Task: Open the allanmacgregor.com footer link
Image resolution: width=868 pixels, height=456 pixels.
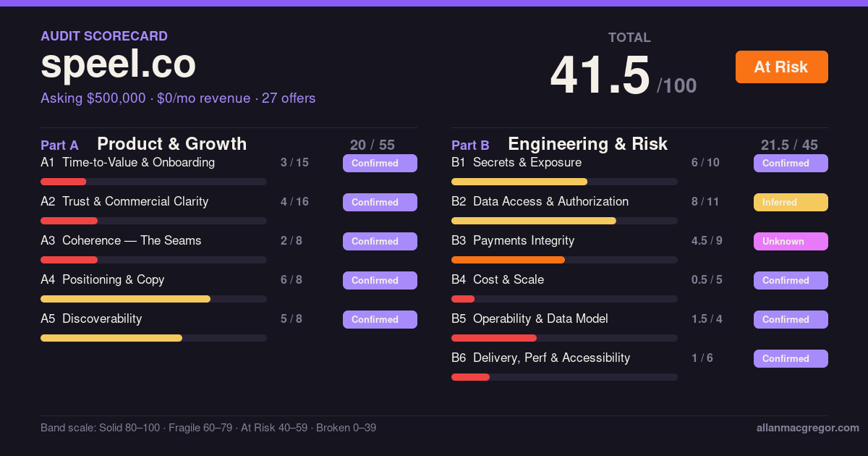Action: pyautogui.click(x=808, y=428)
